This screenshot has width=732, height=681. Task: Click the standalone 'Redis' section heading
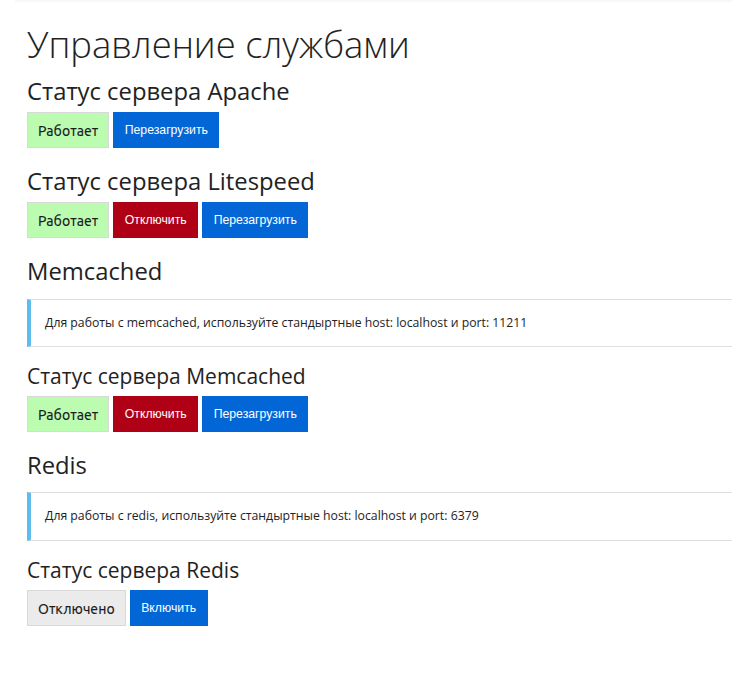tap(57, 466)
